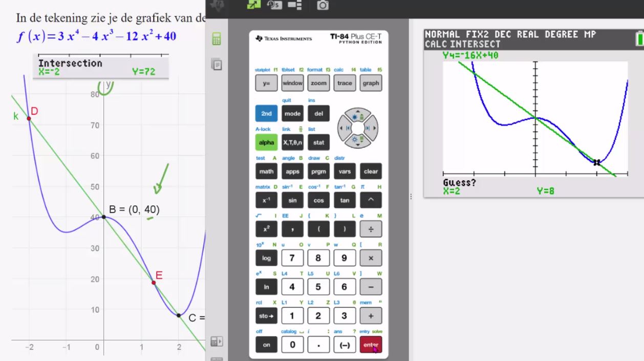Screen dimensions: 644x361
Task: Toggle the green alpha modifier key
Action: tap(266, 142)
